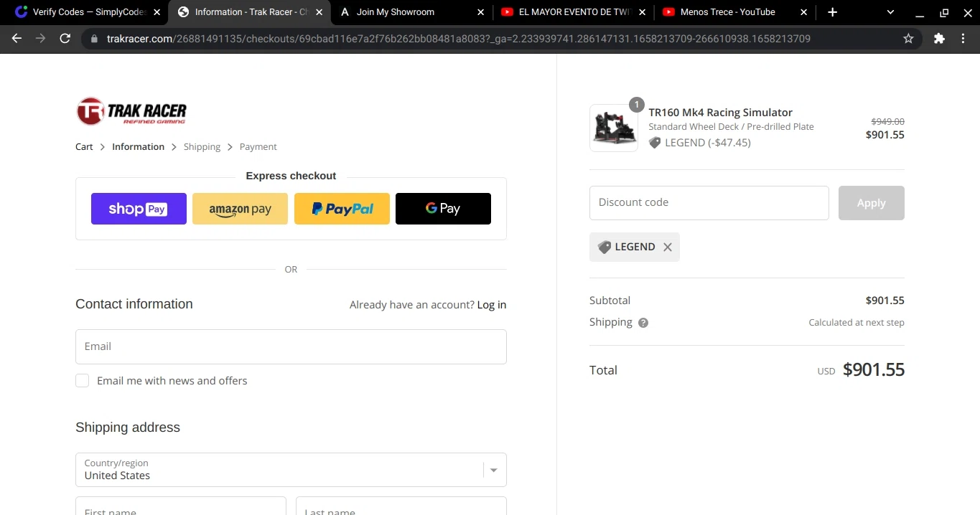Remove the LEGEND discount code
The image size is (980, 515).
tap(668, 247)
